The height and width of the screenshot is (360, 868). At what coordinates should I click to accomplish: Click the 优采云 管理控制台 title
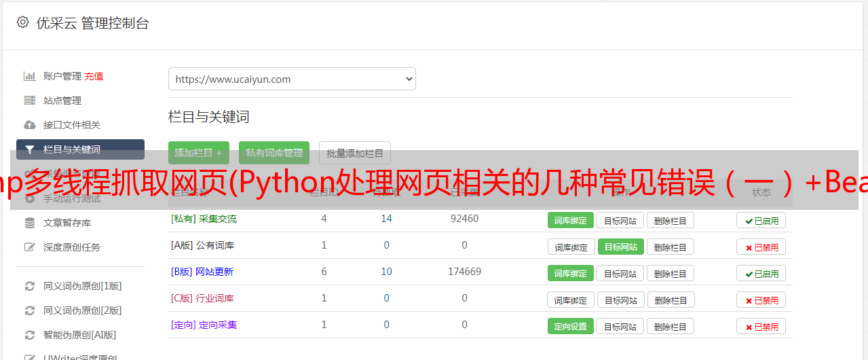pos(93,23)
